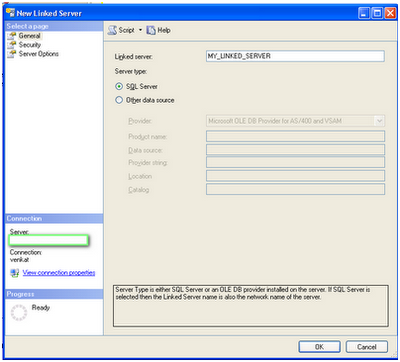Click the Script scroll icon
This screenshot has width=400, height=362.
[112, 30]
